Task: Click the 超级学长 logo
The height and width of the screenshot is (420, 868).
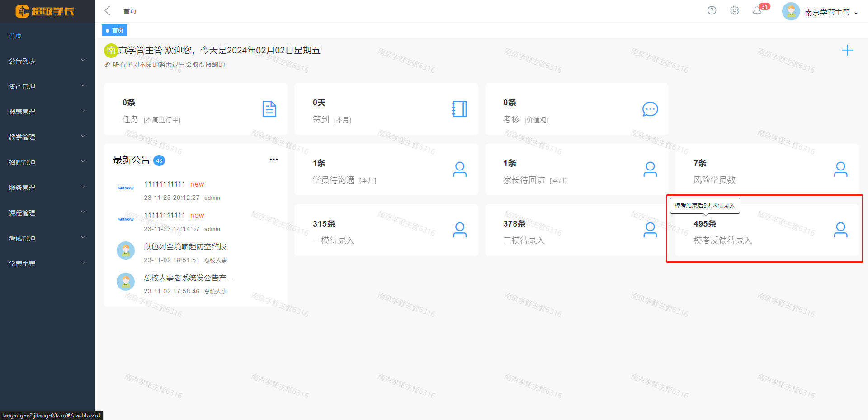Action: pyautogui.click(x=45, y=11)
